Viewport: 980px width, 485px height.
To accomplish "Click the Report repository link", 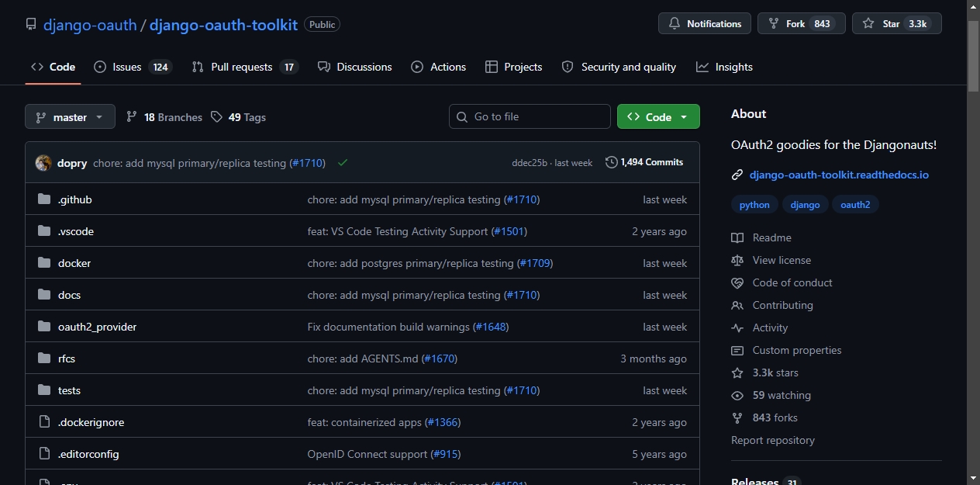I will pyautogui.click(x=773, y=440).
